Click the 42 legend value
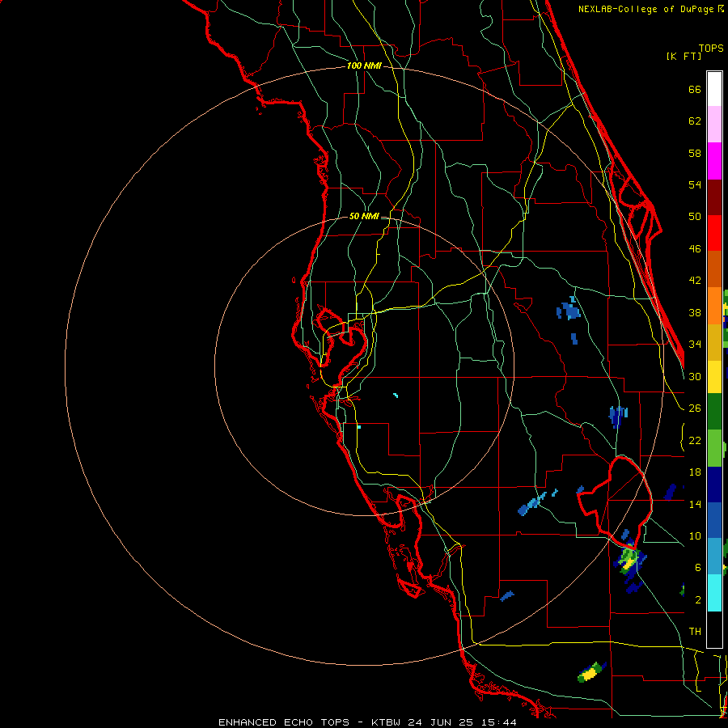 click(x=695, y=281)
